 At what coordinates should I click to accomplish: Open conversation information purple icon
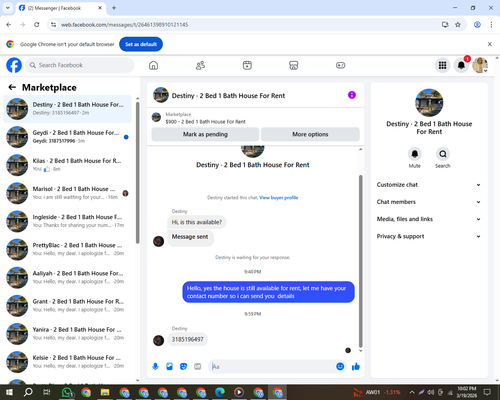tap(352, 95)
